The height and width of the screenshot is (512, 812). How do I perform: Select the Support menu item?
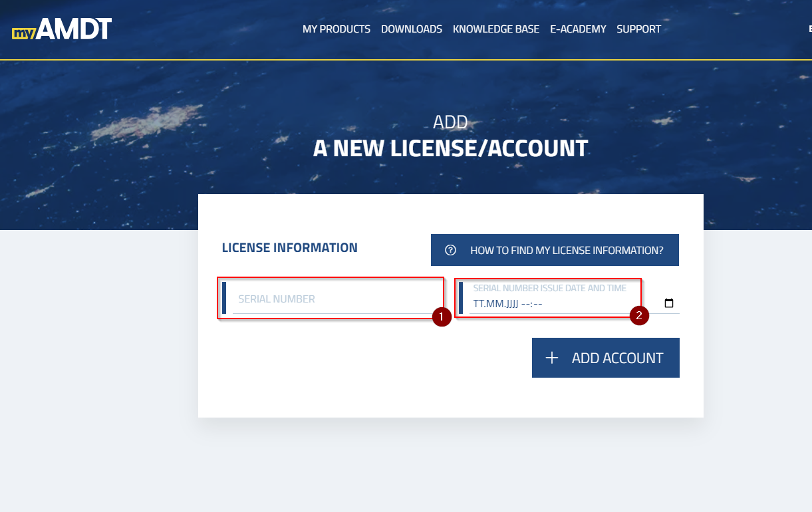coord(638,29)
